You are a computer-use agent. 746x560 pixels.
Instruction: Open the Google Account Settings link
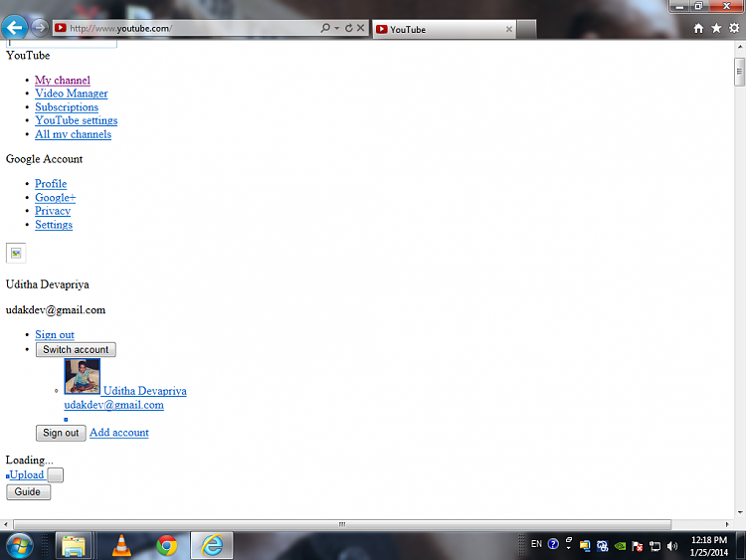pos(54,225)
